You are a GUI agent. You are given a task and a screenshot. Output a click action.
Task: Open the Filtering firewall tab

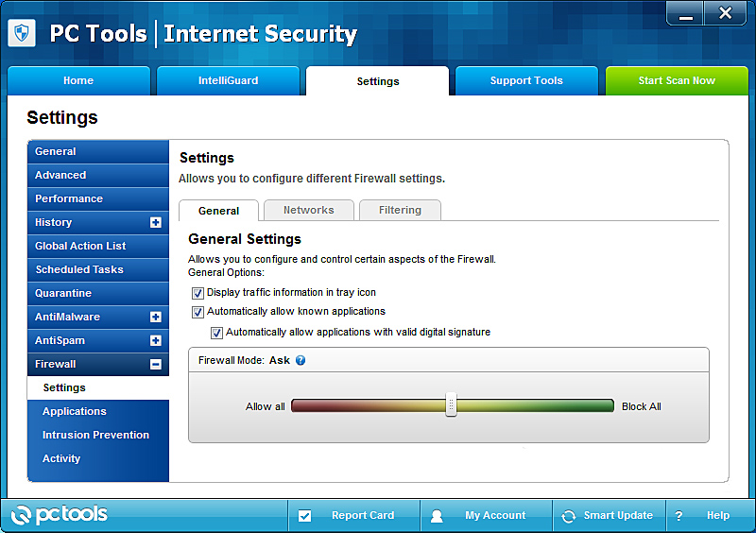[x=400, y=211]
